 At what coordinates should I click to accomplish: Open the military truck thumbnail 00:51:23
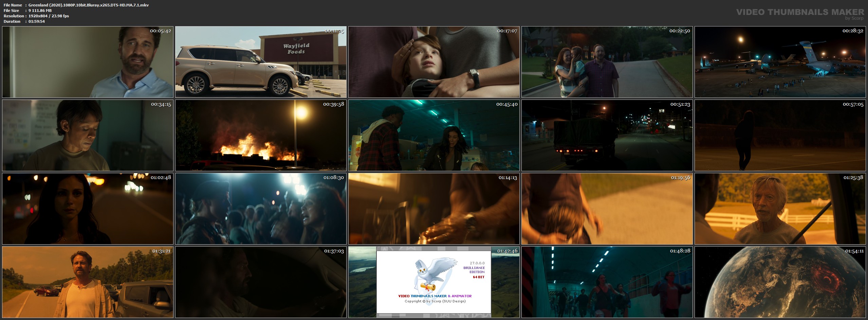[607, 135]
